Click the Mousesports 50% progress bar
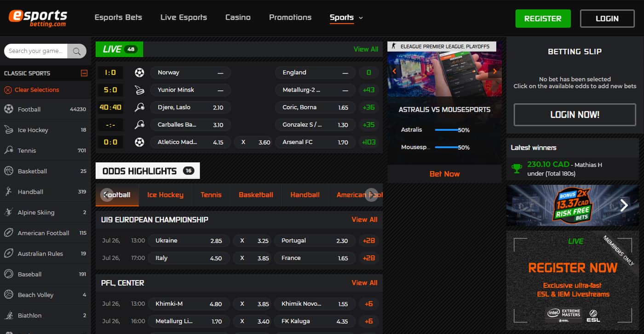Screen dimensions: 644x334 point(447,147)
